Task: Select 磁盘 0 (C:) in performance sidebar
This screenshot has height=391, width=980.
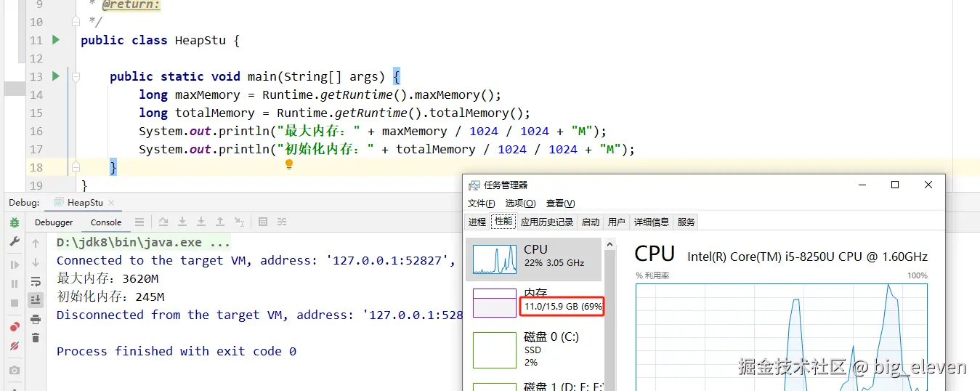Action: [534, 350]
